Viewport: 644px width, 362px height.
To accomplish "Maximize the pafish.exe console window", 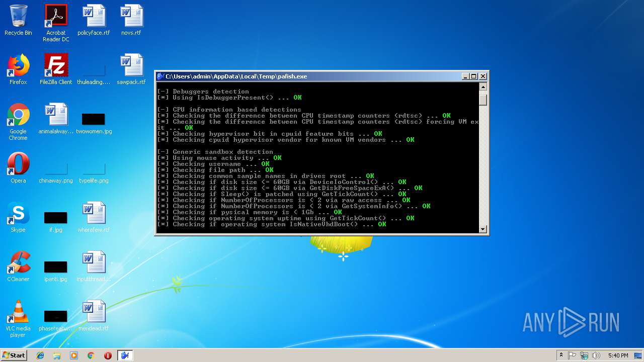I will tap(474, 76).
